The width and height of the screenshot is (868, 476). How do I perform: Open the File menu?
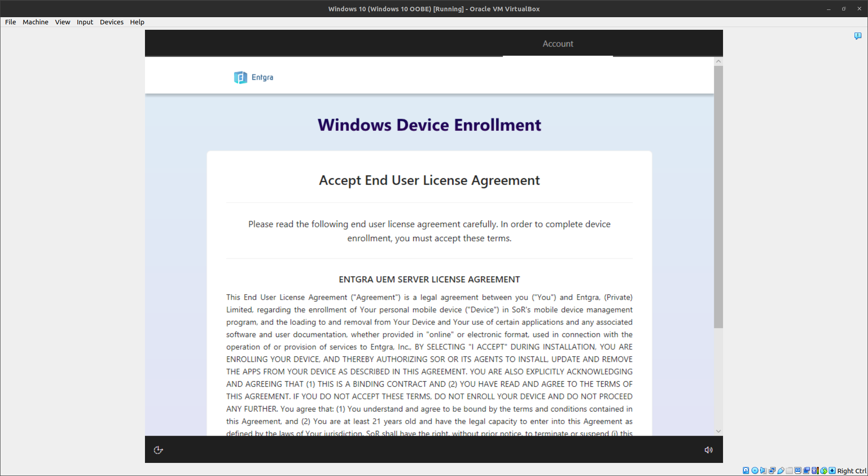[x=10, y=22]
